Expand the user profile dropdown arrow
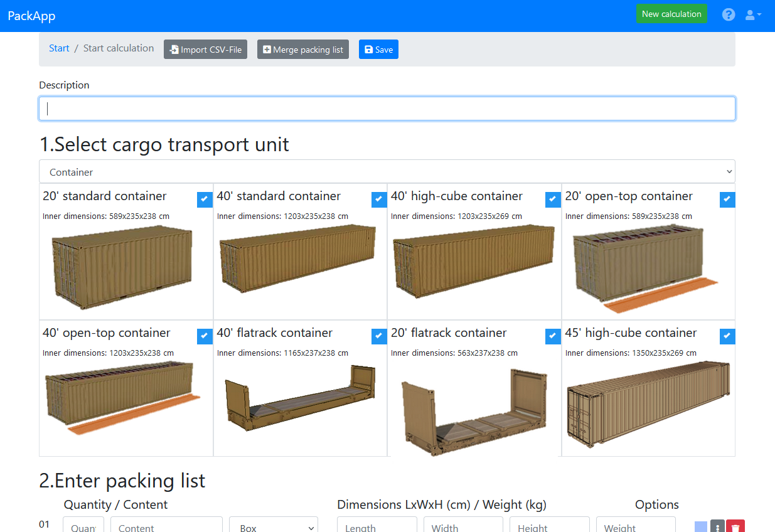 tap(761, 14)
